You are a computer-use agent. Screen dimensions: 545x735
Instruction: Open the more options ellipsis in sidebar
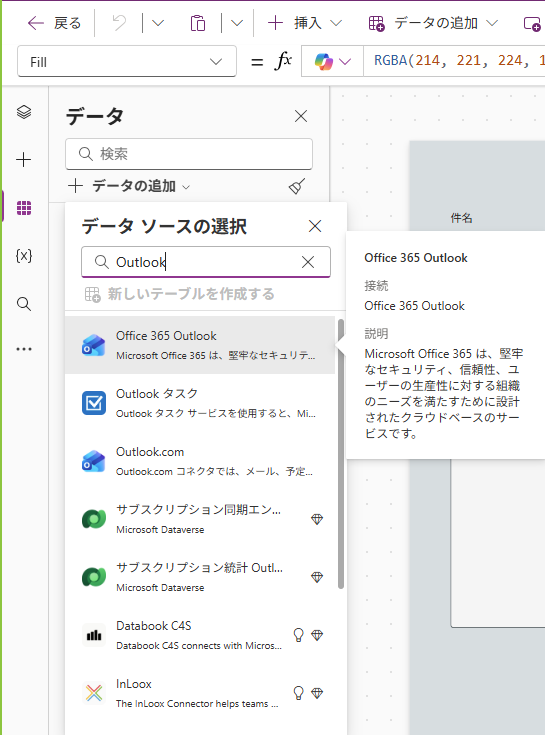pos(24,349)
